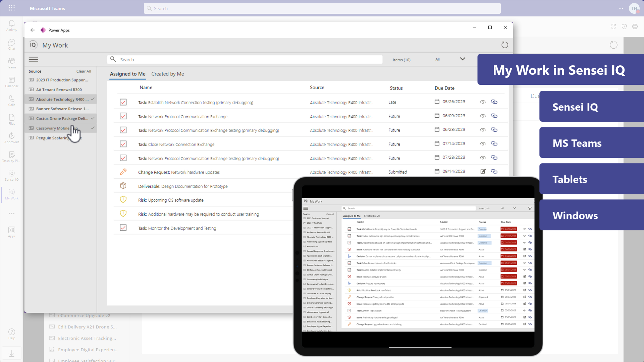Screen dimensions: 644x362
Task: Sort by Status column header
Action: tap(396, 88)
